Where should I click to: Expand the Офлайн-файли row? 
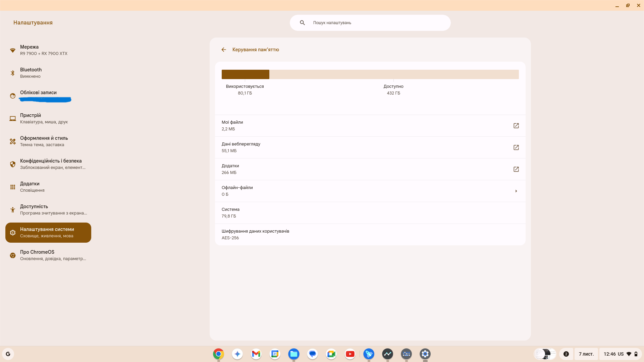point(516,191)
